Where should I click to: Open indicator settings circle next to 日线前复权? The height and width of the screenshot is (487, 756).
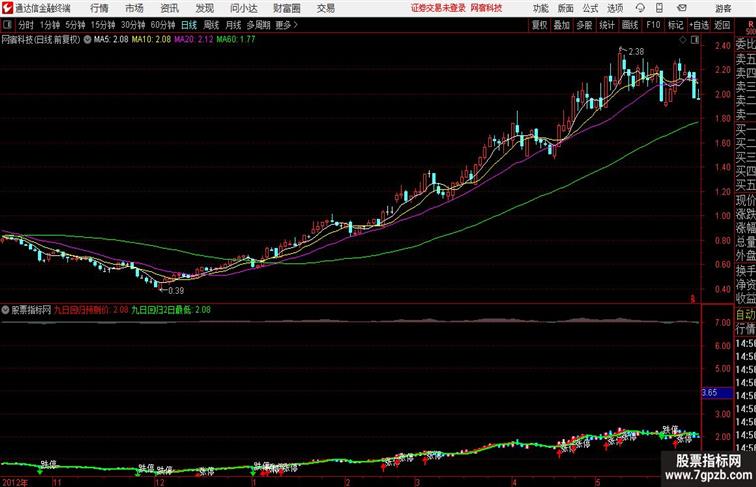pyautogui.click(x=87, y=40)
